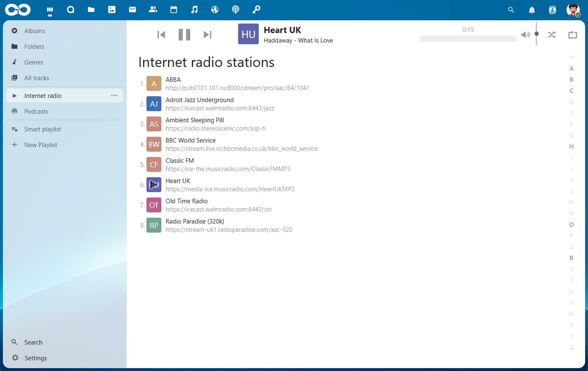Click the OT station thumbnail

154,205
